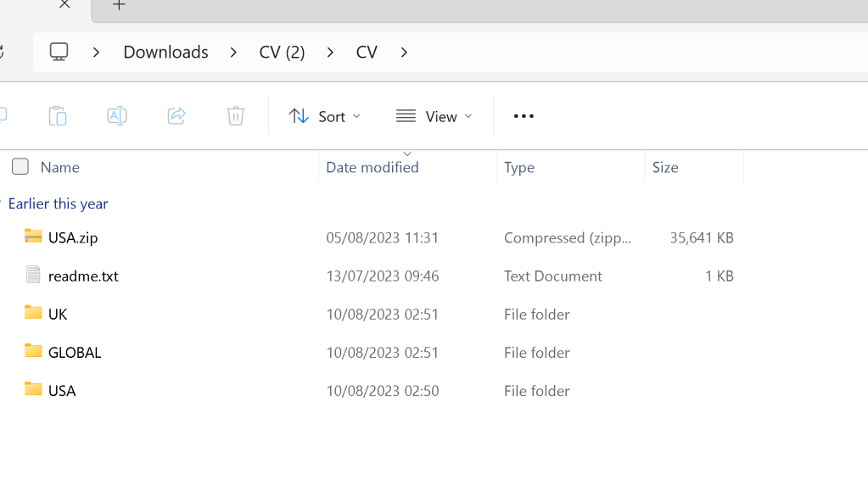The height and width of the screenshot is (485, 868).
Task: Click the date modified of UK folder
Action: coord(383,314)
